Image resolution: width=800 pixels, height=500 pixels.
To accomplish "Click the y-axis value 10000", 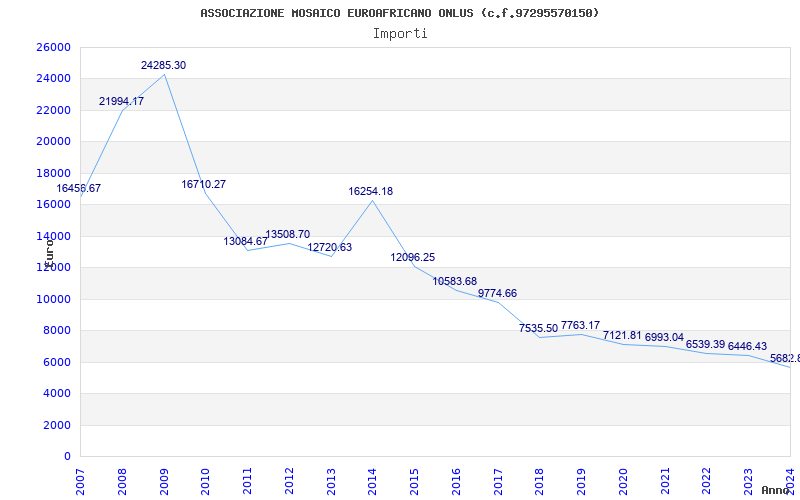I will click(53, 299).
